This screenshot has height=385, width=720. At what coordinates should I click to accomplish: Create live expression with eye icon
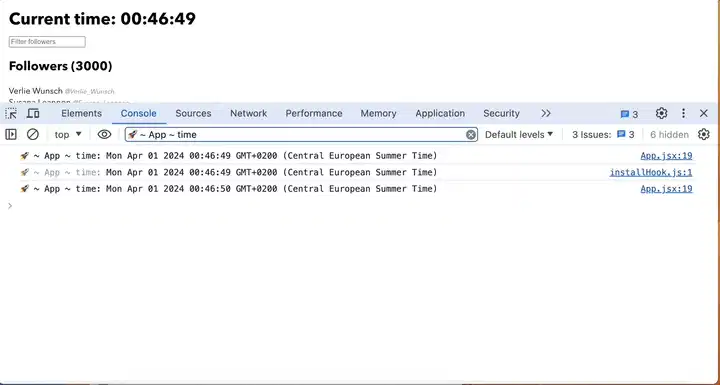104,134
